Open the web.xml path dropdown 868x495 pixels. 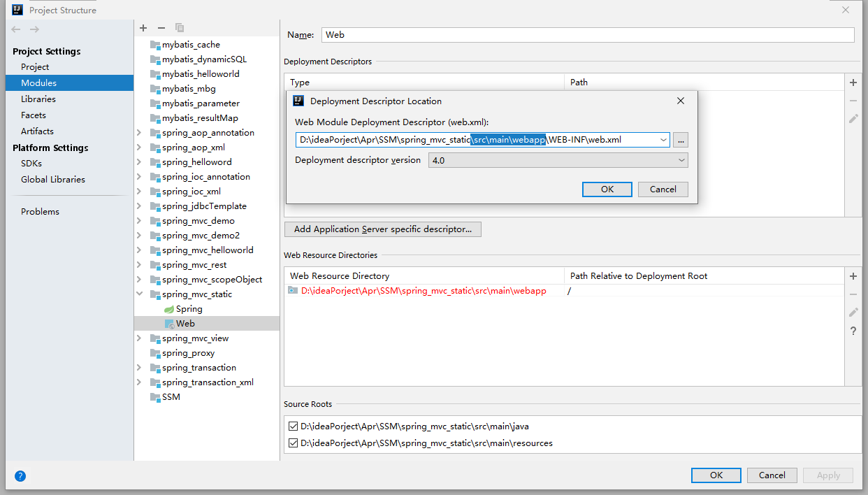coord(663,140)
